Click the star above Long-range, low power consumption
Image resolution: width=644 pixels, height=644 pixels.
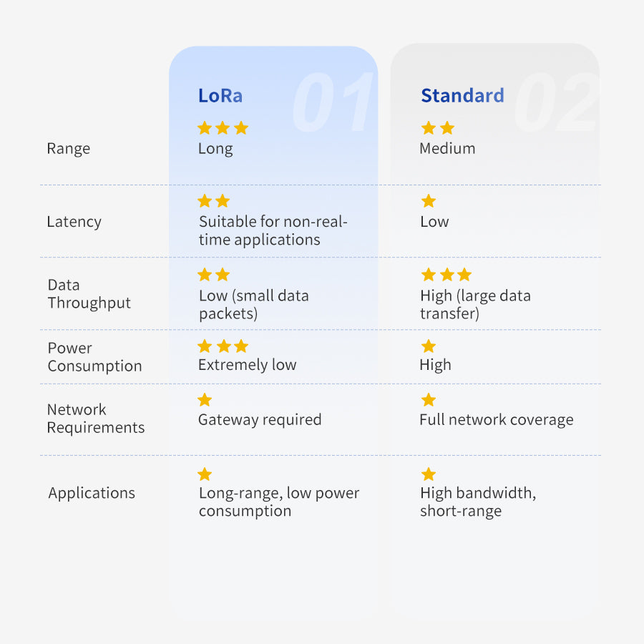205,474
